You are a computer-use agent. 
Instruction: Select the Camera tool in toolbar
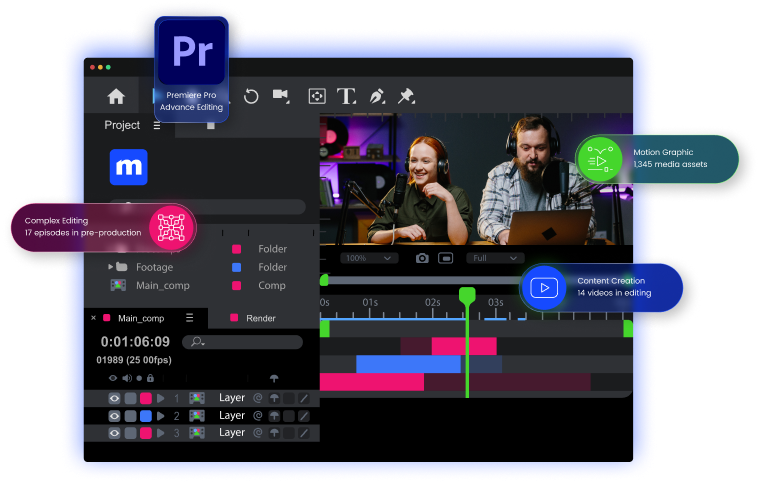coord(281,95)
